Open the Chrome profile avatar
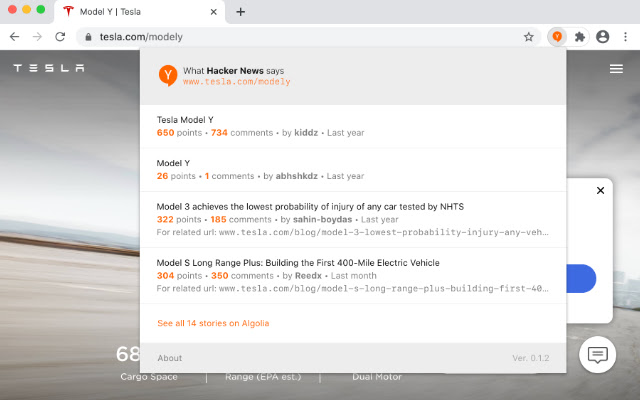The image size is (640, 400). point(603,37)
